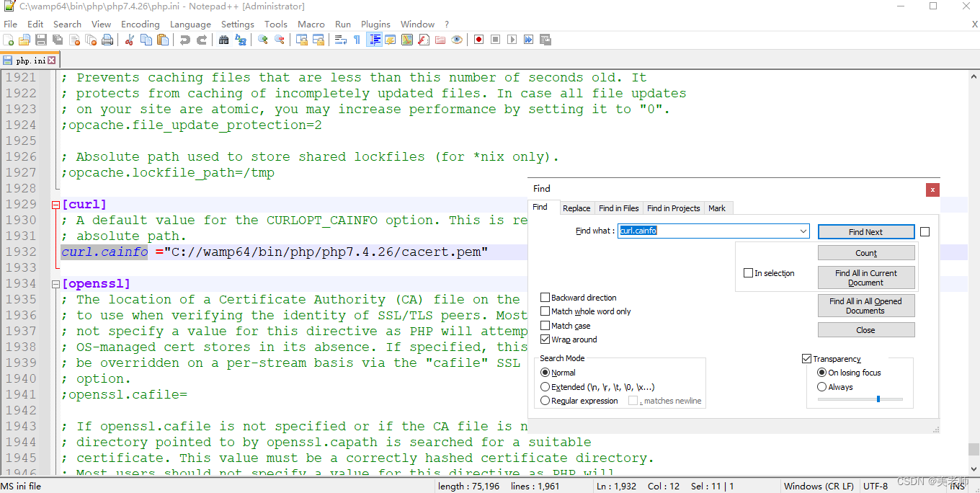Open the Language menu
The width and height of the screenshot is (980, 493).
coord(190,24)
